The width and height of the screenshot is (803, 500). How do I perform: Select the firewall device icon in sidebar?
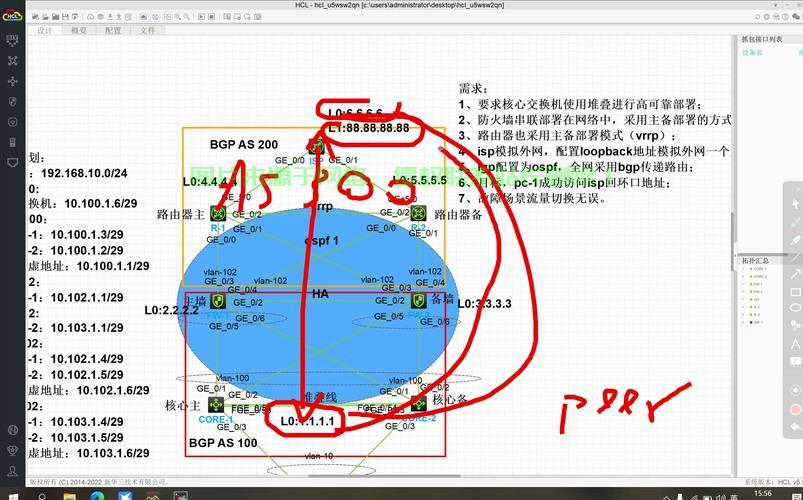(x=12, y=101)
